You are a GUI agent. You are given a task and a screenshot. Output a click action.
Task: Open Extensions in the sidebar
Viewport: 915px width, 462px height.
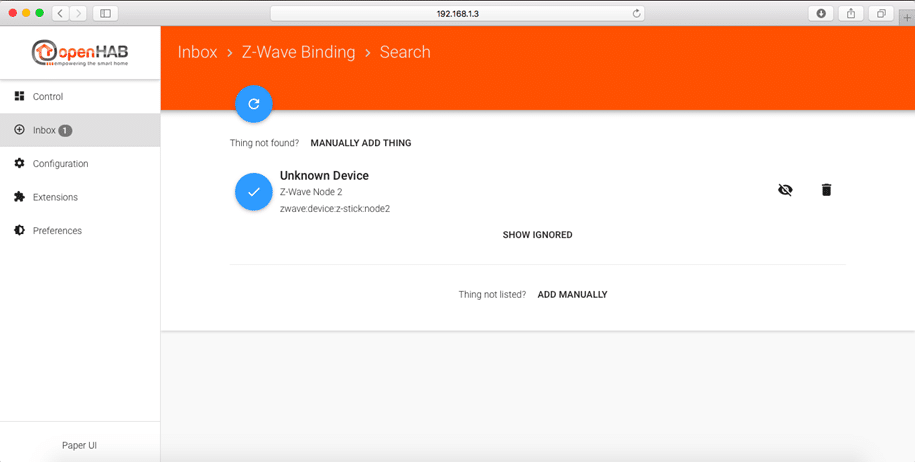pos(80,197)
